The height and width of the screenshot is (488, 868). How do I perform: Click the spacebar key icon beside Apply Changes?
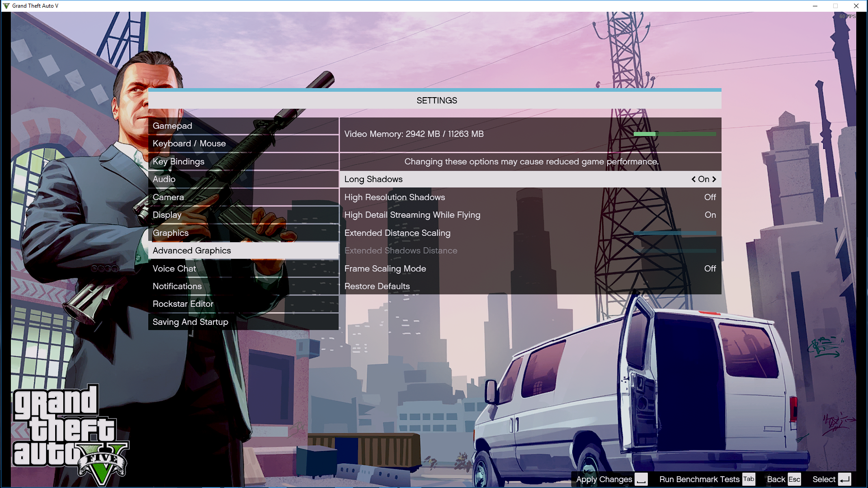[x=641, y=479]
